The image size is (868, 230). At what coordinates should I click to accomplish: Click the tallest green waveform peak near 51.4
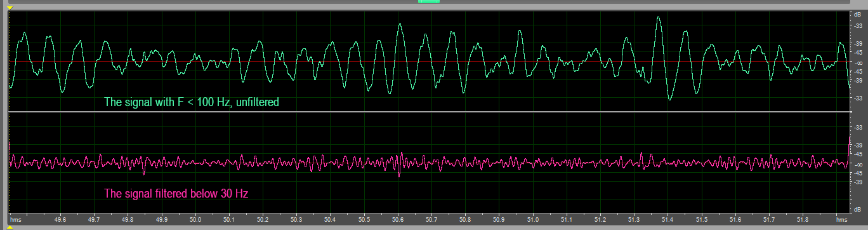659,18
